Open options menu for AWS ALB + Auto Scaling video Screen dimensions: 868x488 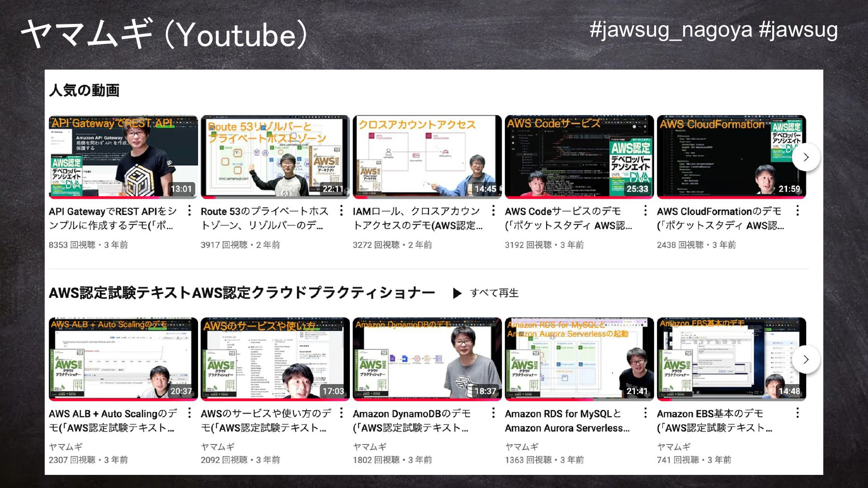pos(189,413)
